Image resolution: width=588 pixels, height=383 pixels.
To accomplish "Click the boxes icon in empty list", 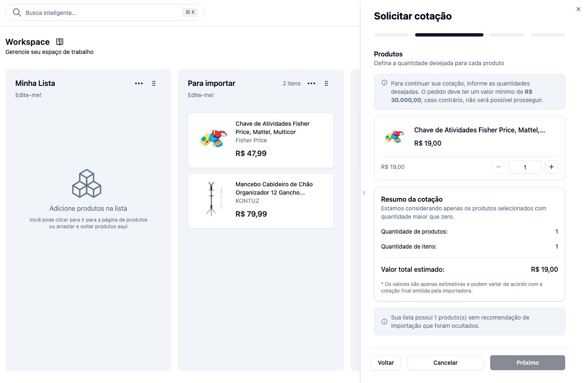I will 87,183.
